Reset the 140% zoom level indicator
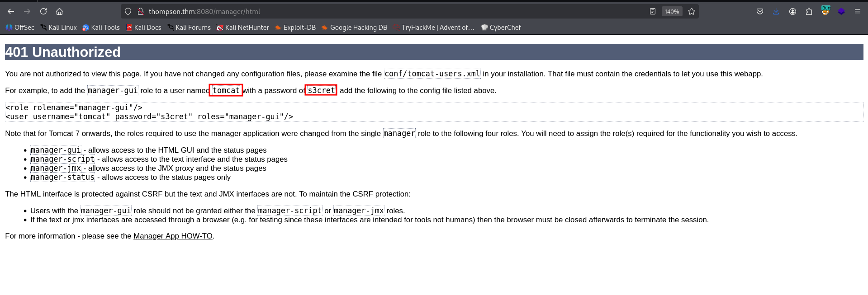868x295 pixels. [x=672, y=11]
